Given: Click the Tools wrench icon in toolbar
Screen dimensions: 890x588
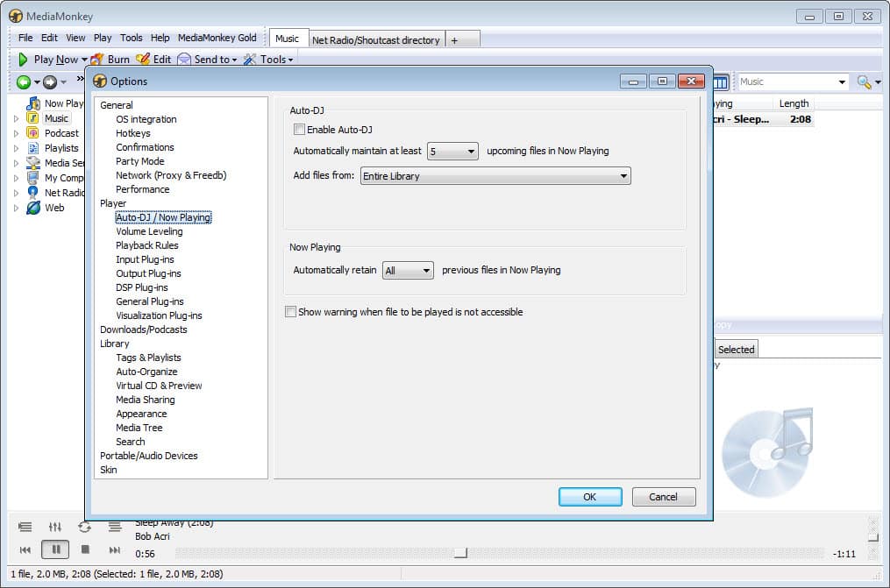Looking at the screenshot, I should (x=250, y=59).
